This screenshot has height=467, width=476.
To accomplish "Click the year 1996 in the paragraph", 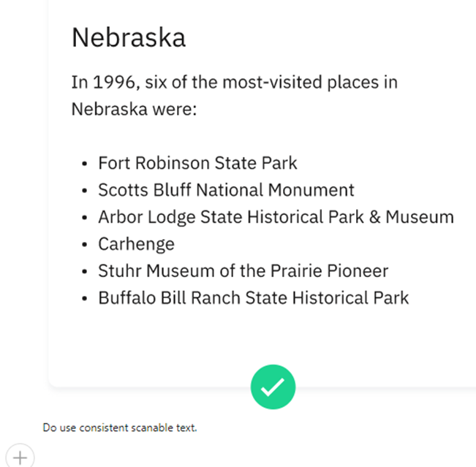I will pyautogui.click(x=113, y=82).
